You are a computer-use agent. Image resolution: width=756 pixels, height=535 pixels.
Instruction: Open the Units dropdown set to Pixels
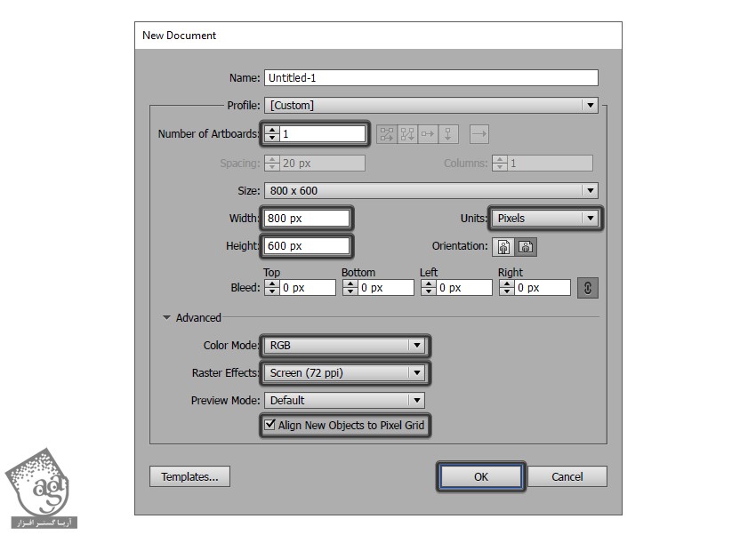pos(589,219)
